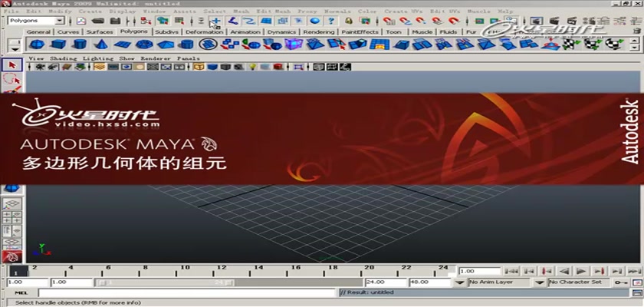Open the shelf options arrow menu
The image size is (644, 307).
tap(15, 49)
